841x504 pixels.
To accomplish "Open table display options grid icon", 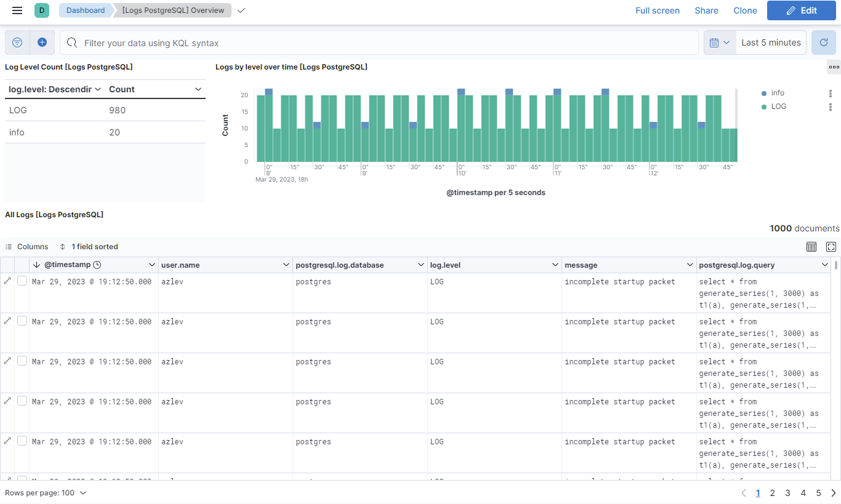I will click(x=811, y=246).
